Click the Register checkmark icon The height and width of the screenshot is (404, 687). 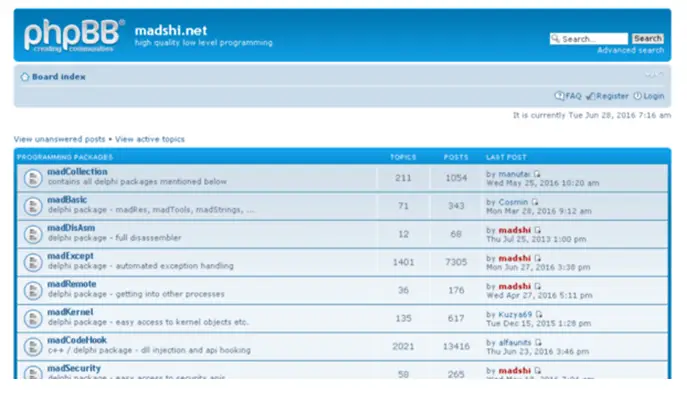[x=590, y=96]
